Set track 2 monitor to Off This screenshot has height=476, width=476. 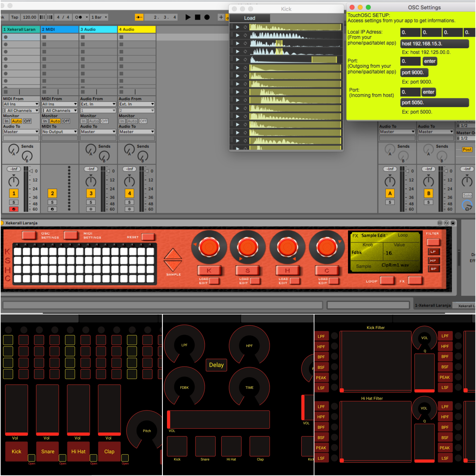pos(66,121)
